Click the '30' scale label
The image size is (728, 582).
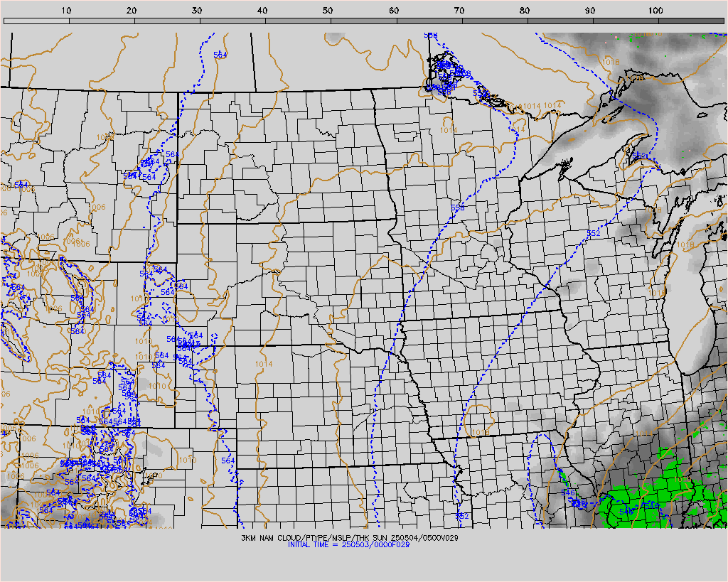point(197,10)
